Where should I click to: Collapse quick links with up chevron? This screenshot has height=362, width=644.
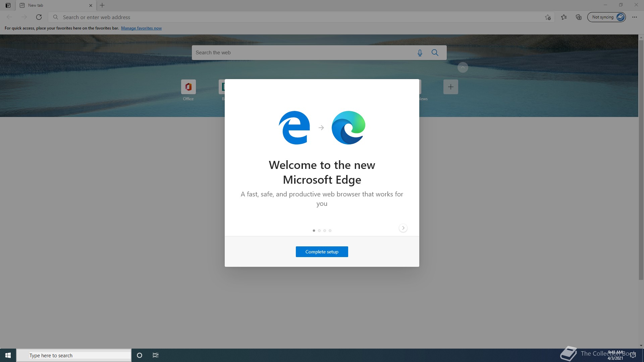point(463,67)
